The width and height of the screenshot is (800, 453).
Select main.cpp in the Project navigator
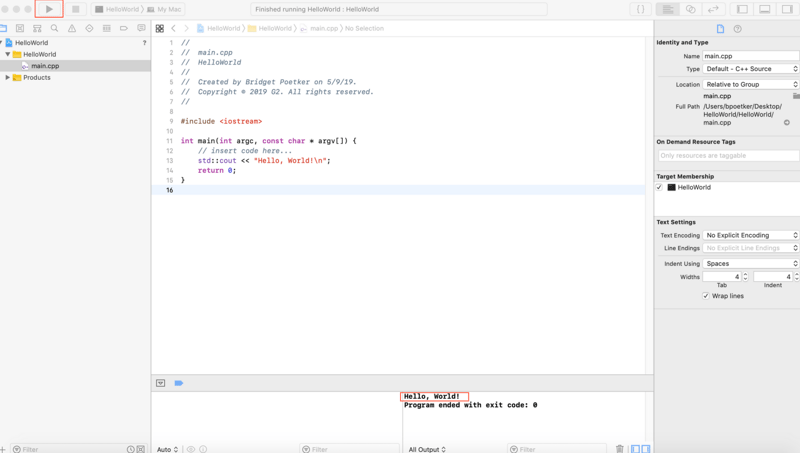coord(45,66)
